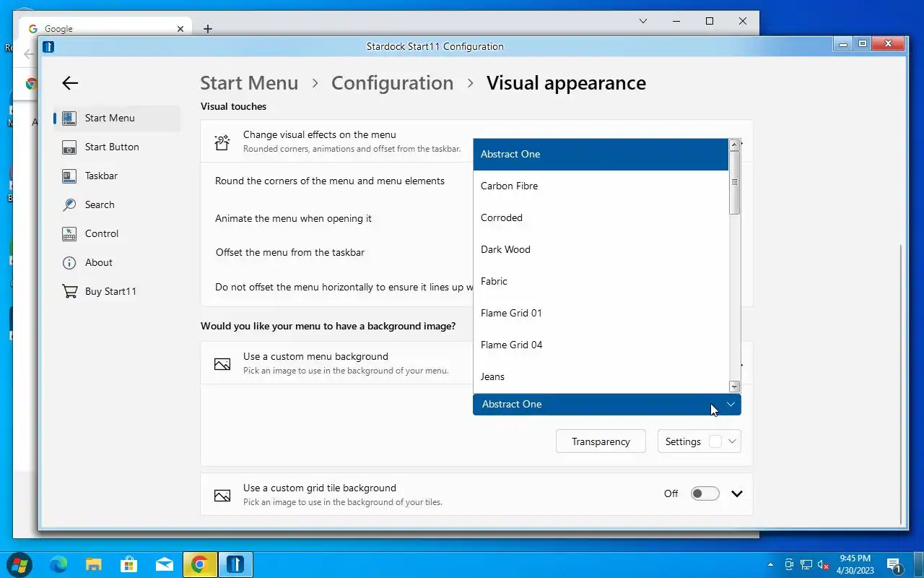Screen dimensions: 924x578
Task: Click the custom grid tile background image icon
Action: [x=222, y=496]
